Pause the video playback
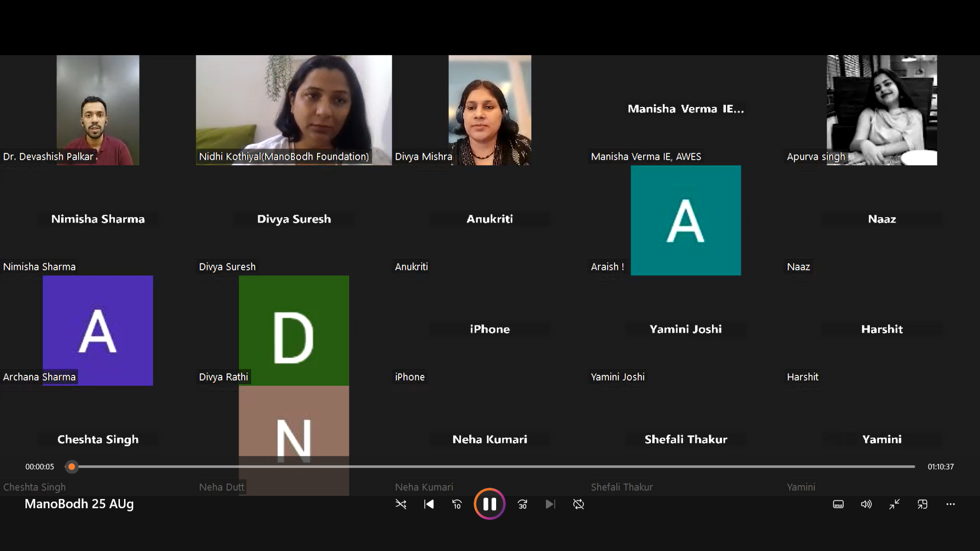This screenshot has height=551, width=980. tap(489, 504)
